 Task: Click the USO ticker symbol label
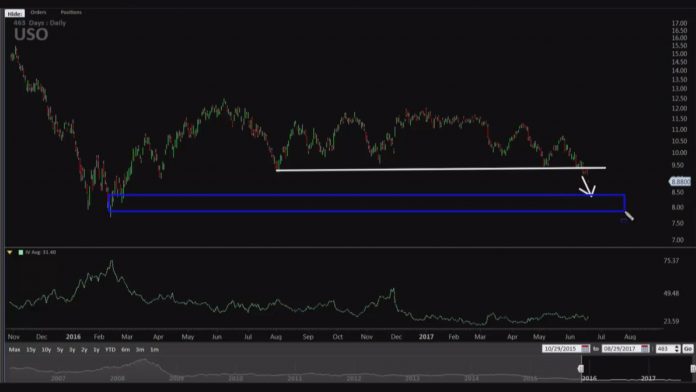(31, 35)
